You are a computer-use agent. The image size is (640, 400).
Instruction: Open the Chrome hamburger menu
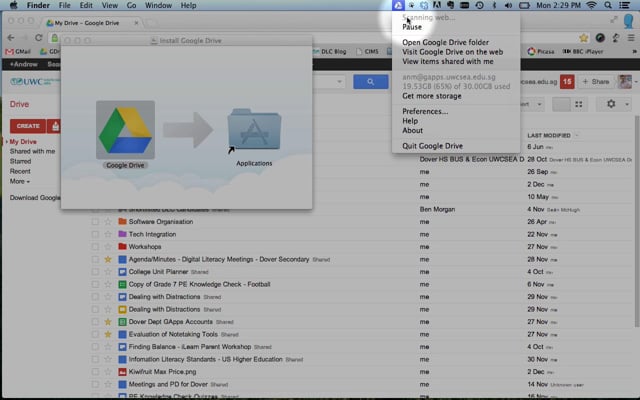tap(631, 38)
